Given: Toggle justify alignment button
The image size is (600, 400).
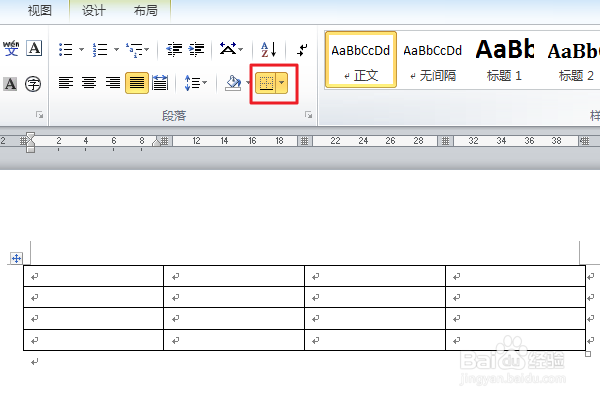Looking at the screenshot, I should pos(137,83).
